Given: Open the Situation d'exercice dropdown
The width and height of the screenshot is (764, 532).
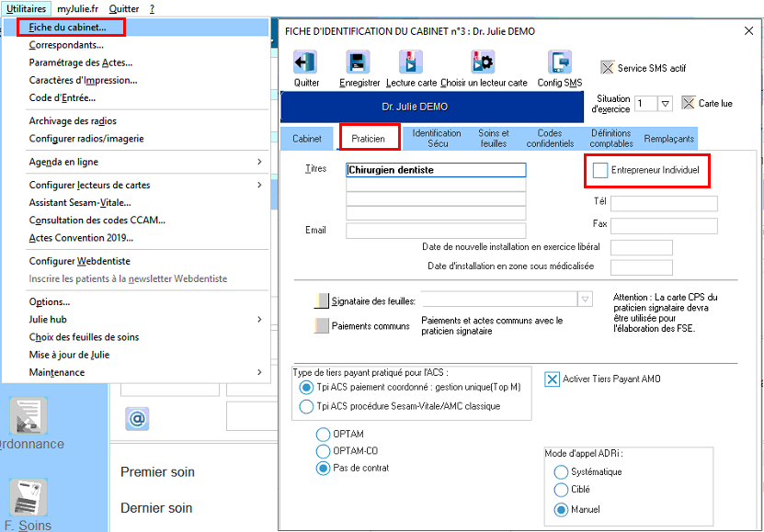Looking at the screenshot, I should (665, 104).
